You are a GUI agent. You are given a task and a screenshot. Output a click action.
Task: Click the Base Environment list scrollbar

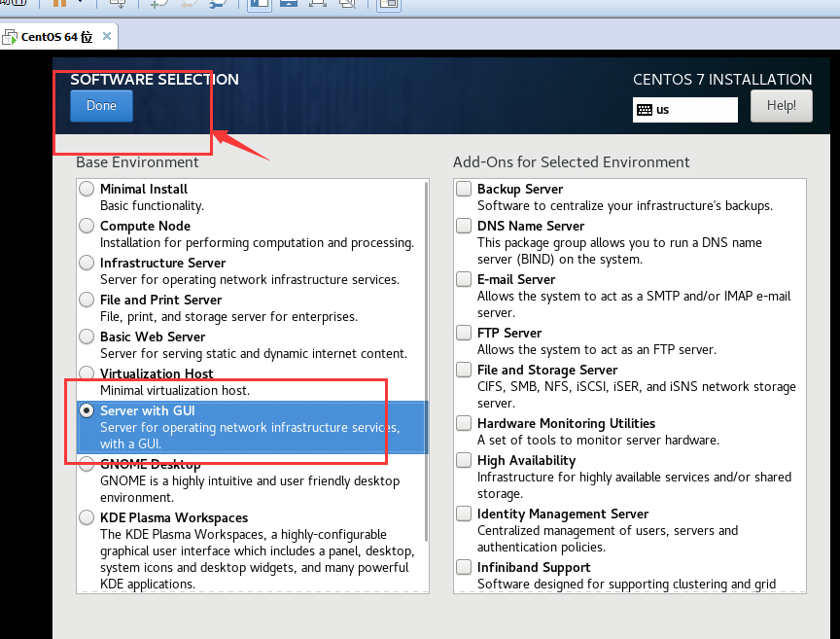point(427,361)
